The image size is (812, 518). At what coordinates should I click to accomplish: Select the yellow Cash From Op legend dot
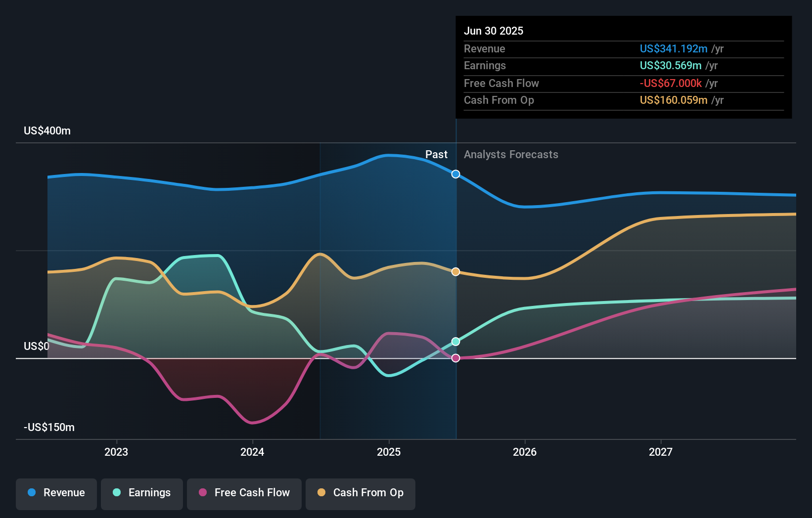(x=320, y=493)
